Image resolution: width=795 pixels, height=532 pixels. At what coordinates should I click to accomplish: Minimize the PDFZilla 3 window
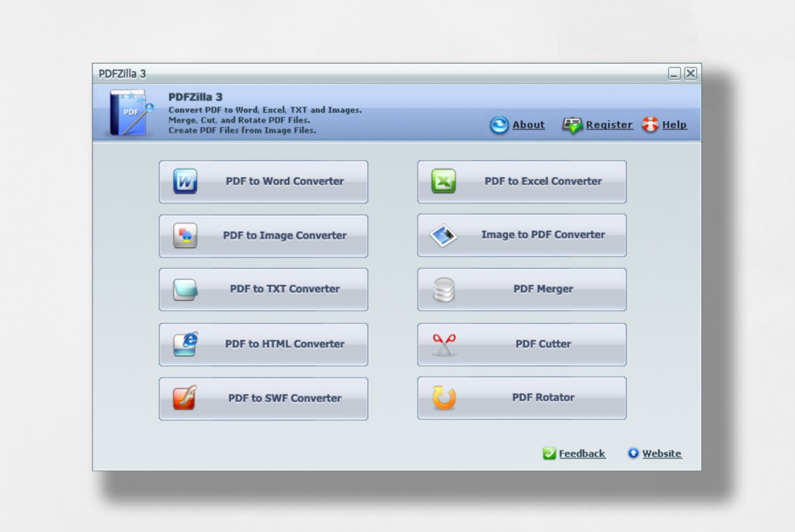tap(674, 74)
